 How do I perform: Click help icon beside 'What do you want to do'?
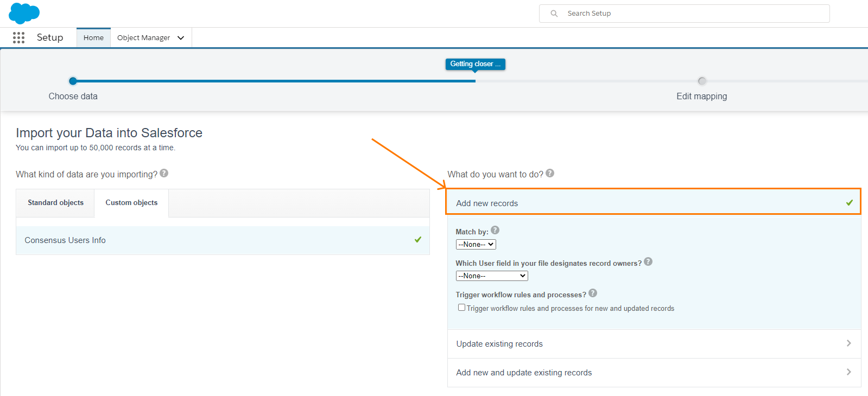pyautogui.click(x=550, y=173)
